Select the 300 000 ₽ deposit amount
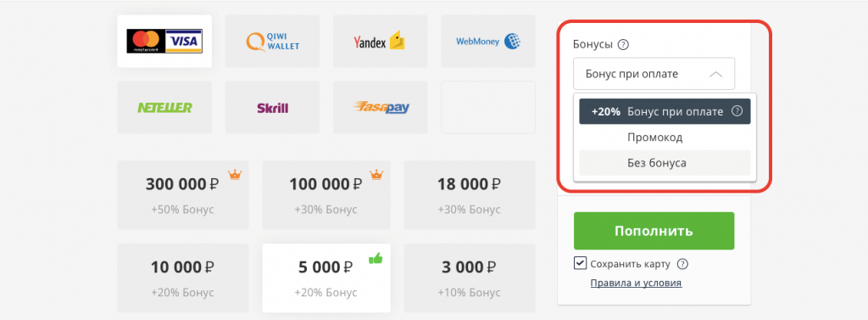 pyautogui.click(x=183, y=195)
